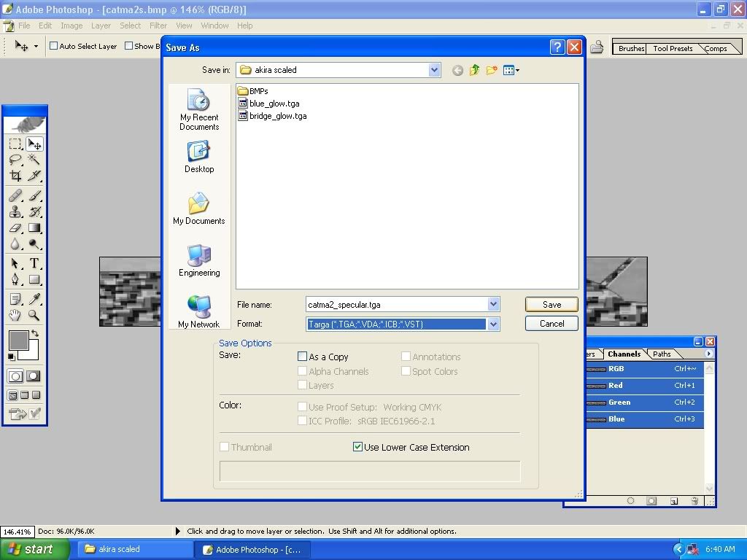The width and height of the screenshot is (747, 560).
Task: Toggle the Annotations checkbox
Action: (406, 356)
